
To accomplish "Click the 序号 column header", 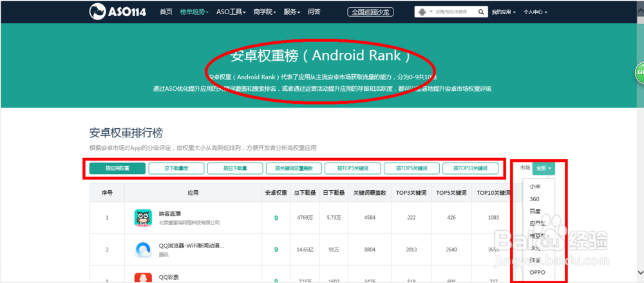I will pyautogui.click(x=107, y=193).
